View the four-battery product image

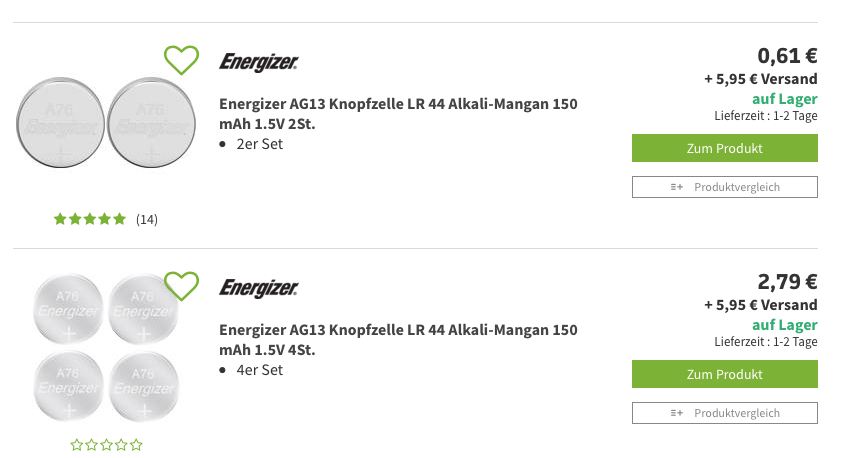(106, 348)
